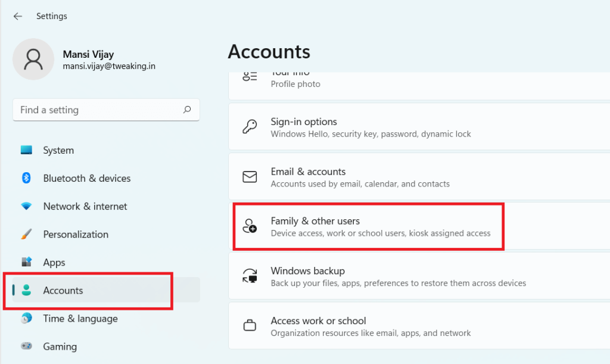610x364 pixels.
Task: Open System settings category
Action: [x=106, y=150]
